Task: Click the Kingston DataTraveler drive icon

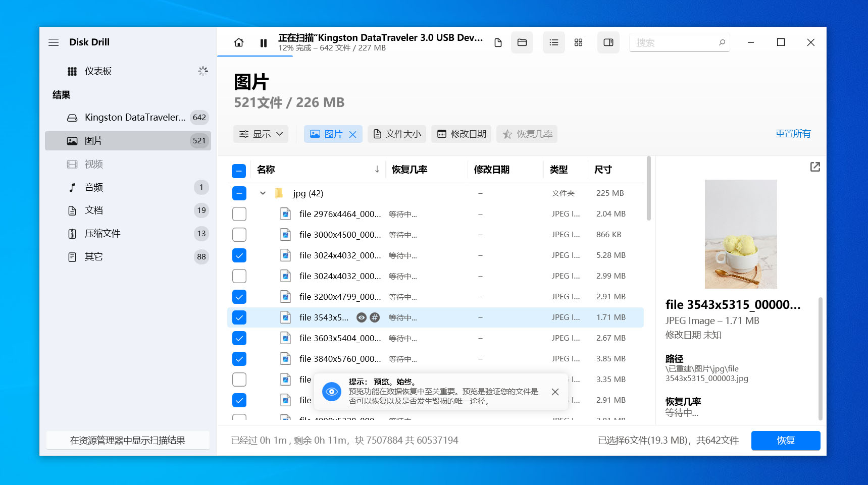Action: (72, 118)
